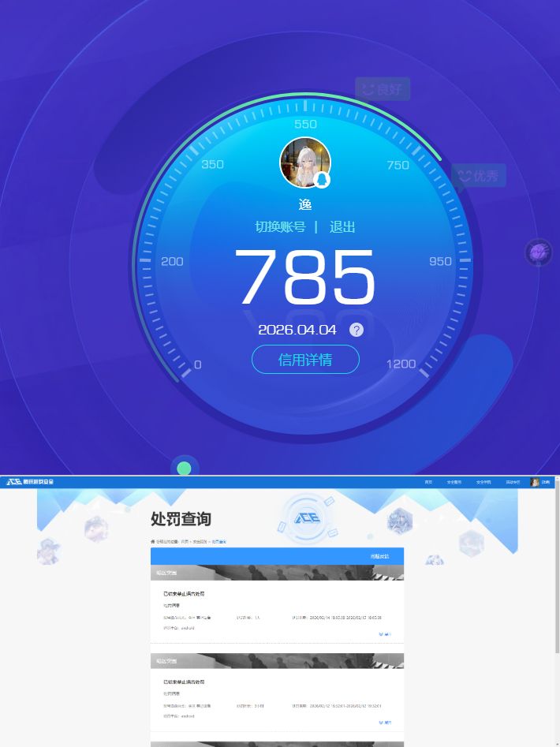Click the date 2026.04.04

click(x=297, y=330)
